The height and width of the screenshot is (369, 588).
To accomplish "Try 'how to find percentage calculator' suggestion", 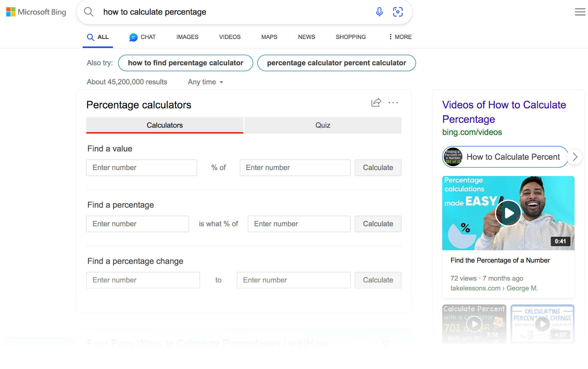I will click(186, 63).
